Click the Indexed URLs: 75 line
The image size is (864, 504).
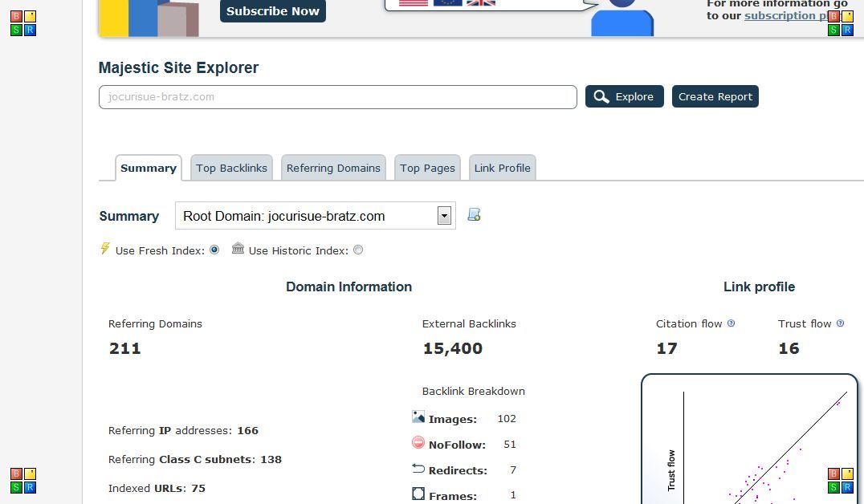click(157, 488)
